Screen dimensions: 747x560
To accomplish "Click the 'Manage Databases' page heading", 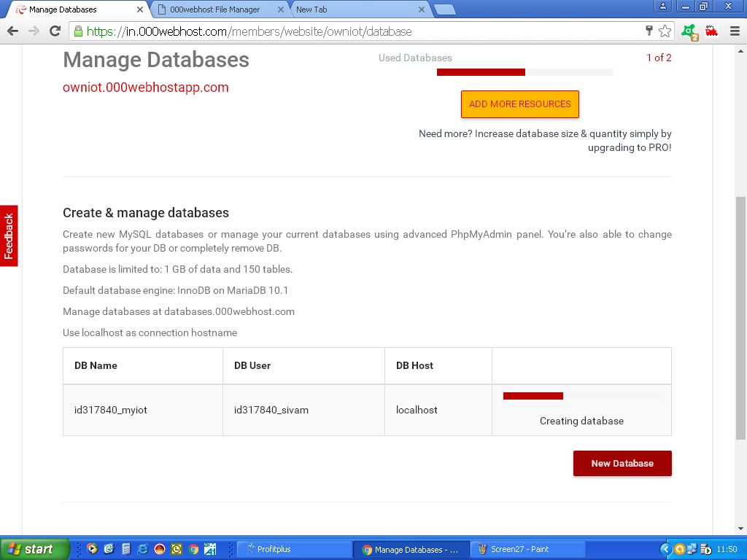I will coord(156,60).
